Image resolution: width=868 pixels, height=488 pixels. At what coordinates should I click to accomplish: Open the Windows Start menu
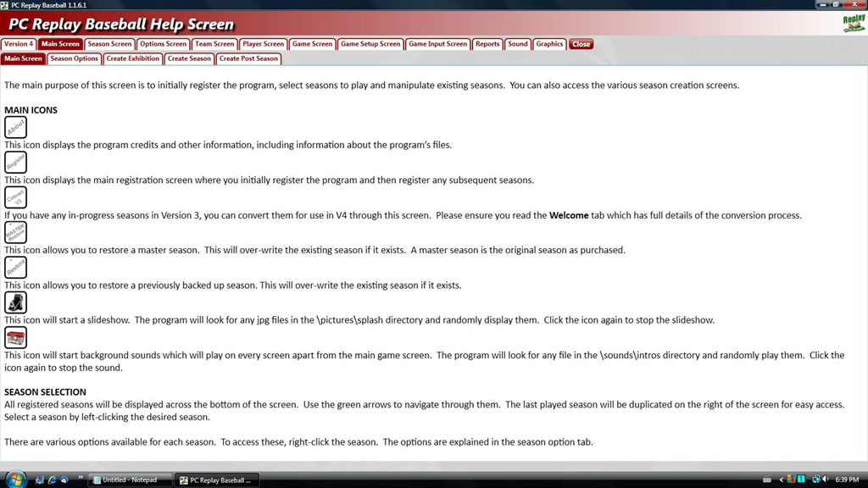point(15,479)
